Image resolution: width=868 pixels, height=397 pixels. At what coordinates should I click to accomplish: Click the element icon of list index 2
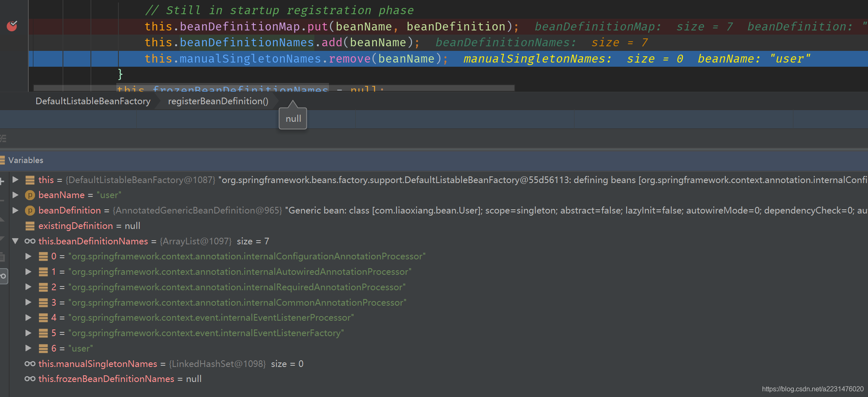click(x=43, y=287)
